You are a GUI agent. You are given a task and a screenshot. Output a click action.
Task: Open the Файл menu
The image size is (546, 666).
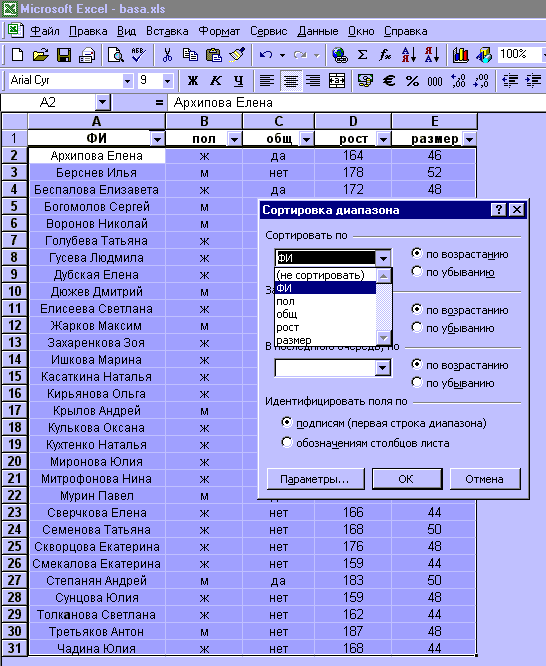45,31
